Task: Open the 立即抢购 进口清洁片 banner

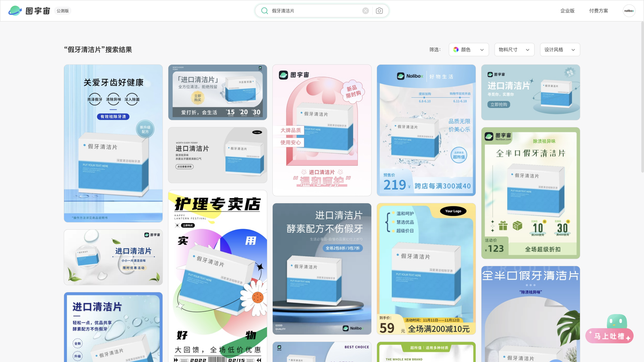Action: 531,92
